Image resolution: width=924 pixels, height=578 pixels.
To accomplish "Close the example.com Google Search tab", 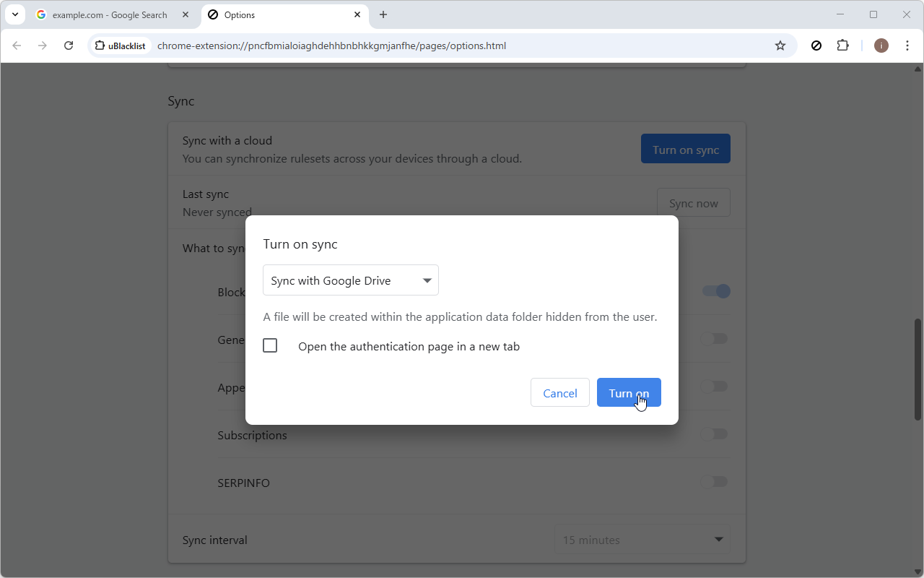I will [x=186, y=14].
